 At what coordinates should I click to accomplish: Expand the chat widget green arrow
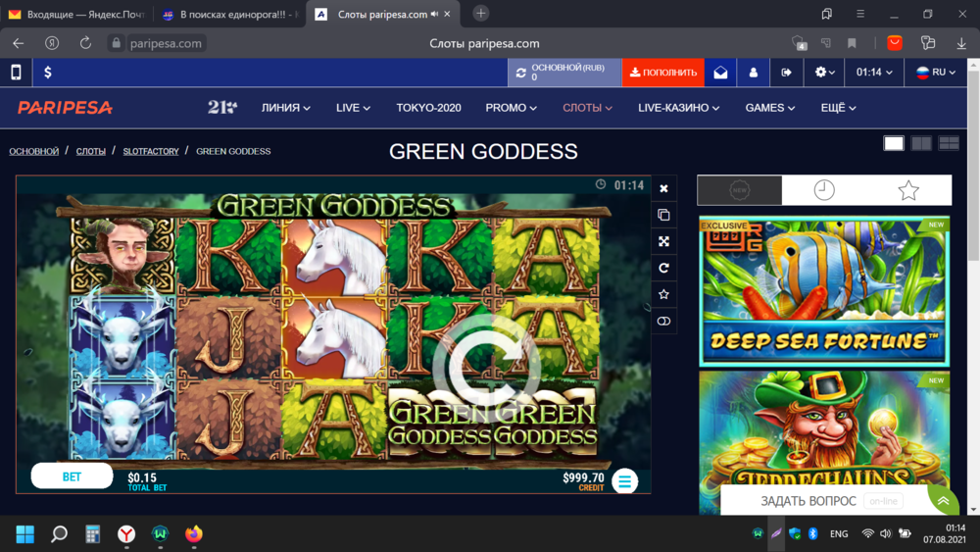click(943, 501)
